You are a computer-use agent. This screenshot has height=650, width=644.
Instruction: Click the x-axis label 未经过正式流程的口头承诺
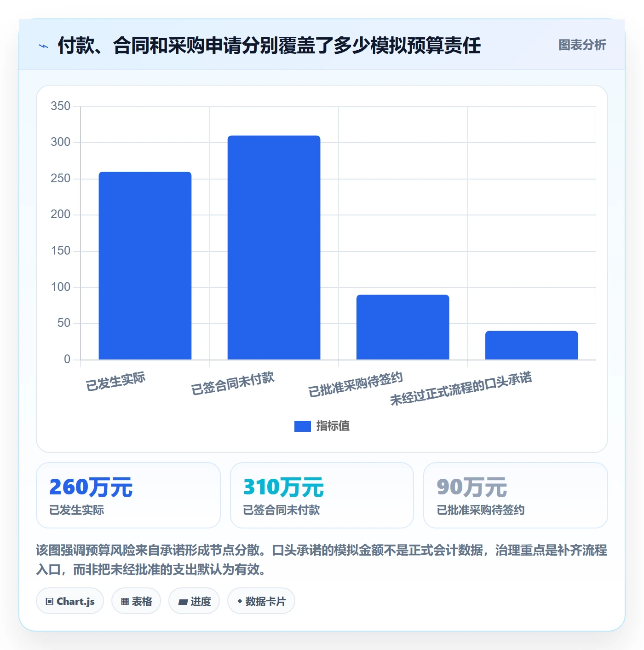(x=461, y=389)
